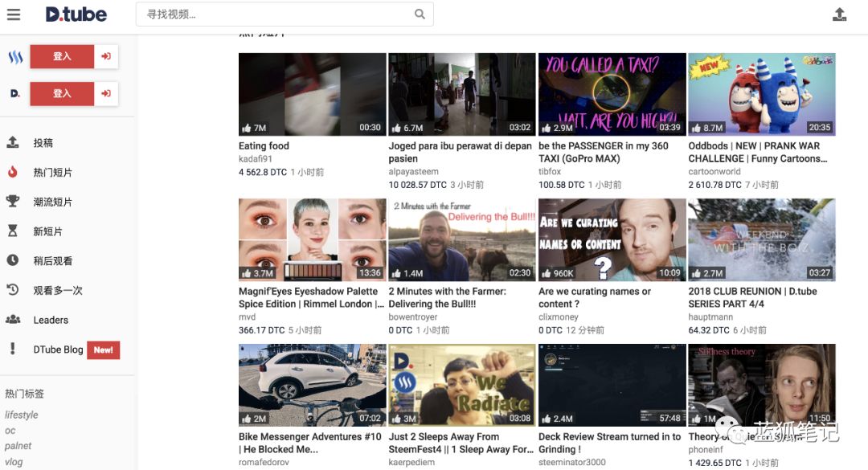Image resolution: width=868 pixels, height=470 pixels.
Task: Click the upload icon in top bar
Action: (x=839, y=14)
